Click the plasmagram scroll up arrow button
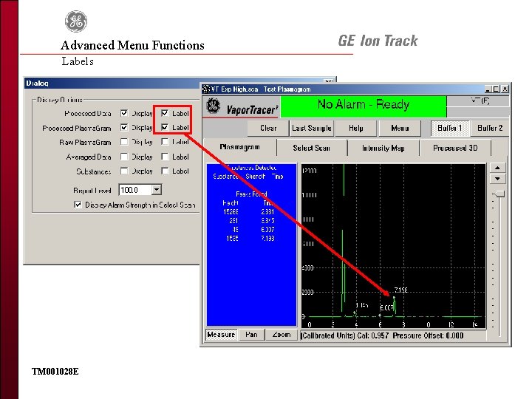 pyautogui.click(x=497, y=168)
